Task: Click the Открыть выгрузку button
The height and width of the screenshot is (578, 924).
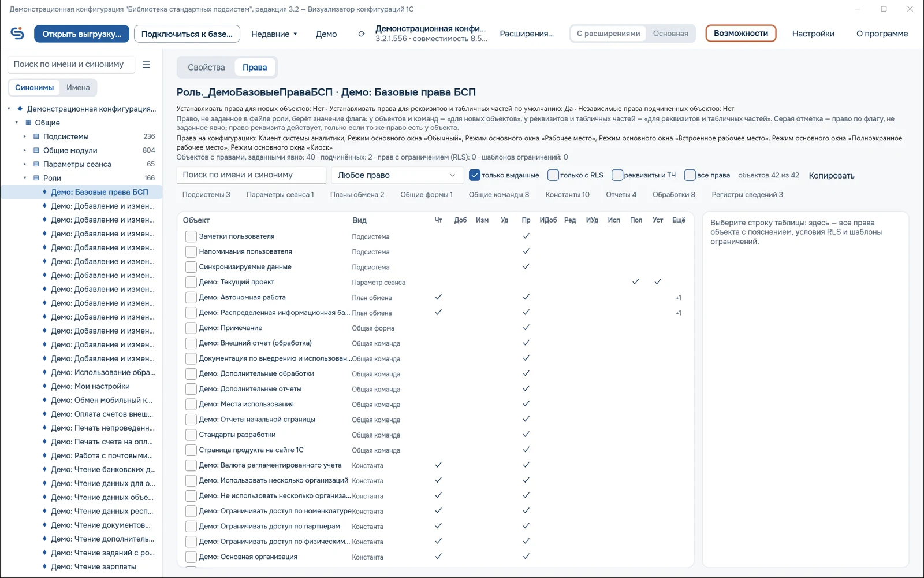Action: point(82,34)
